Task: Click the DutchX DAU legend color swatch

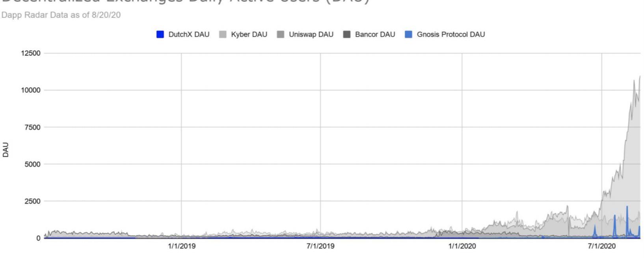Action: tap(160, 34)
